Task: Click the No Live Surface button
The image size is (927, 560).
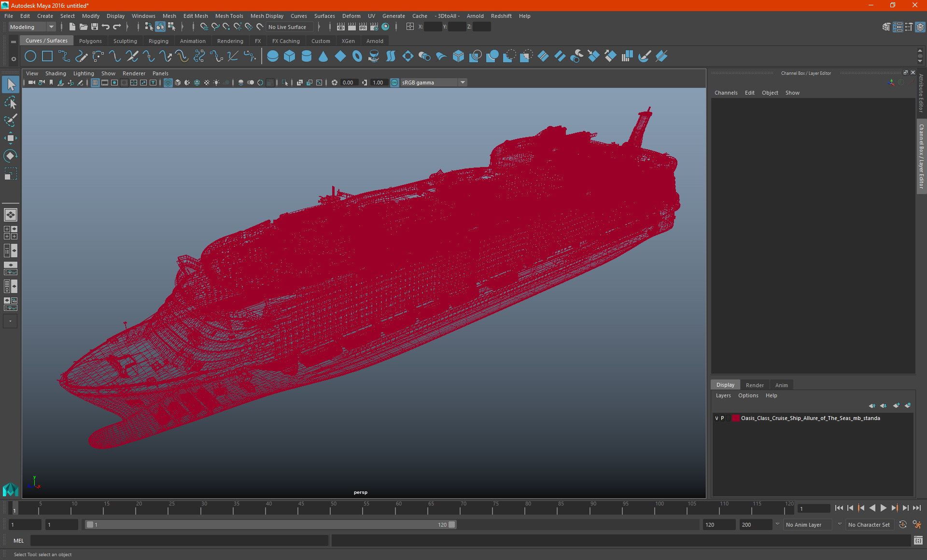Action: point(287,27)
